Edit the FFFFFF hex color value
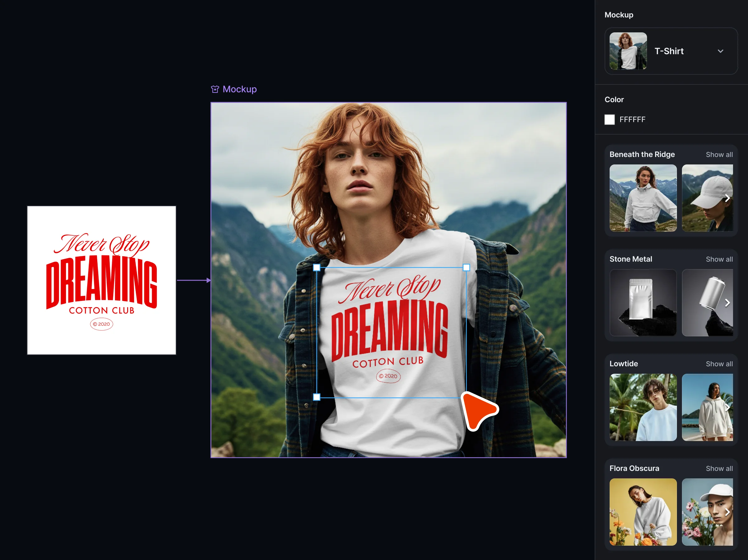This screenshot has width=748, height=560. coord(632,119)
